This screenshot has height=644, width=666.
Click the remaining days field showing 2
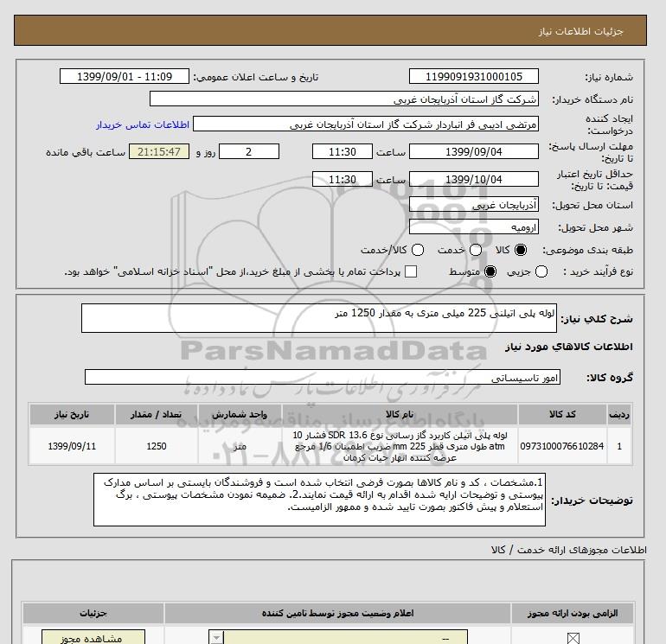[249, 151]
